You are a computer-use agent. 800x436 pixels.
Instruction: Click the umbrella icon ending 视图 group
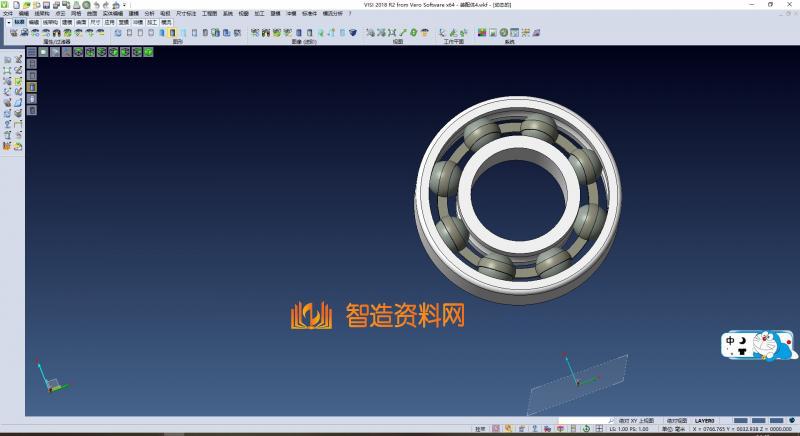tap(424, 33)
